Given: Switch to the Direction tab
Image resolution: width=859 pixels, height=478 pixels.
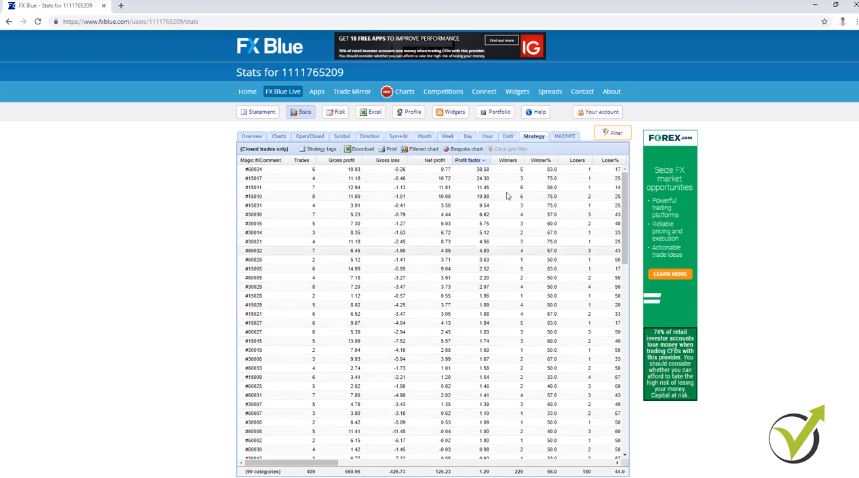Looking at the screenshot, I should pos(369,136).
